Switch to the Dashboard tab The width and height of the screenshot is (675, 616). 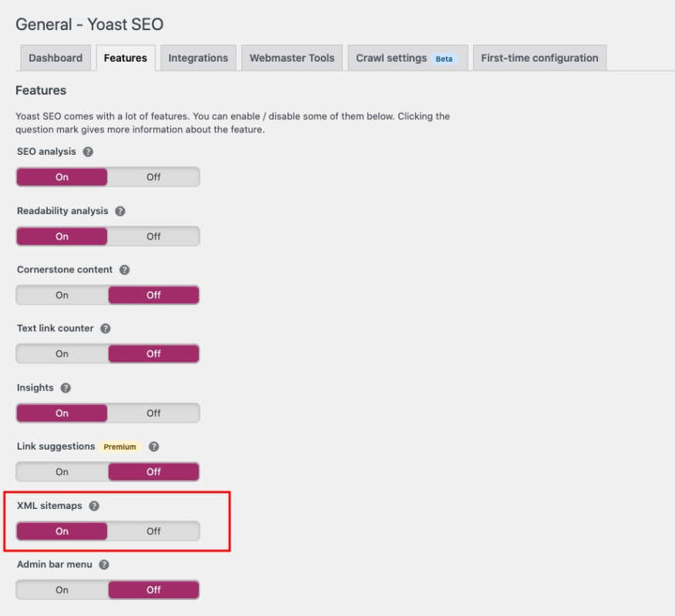point(55,59)
